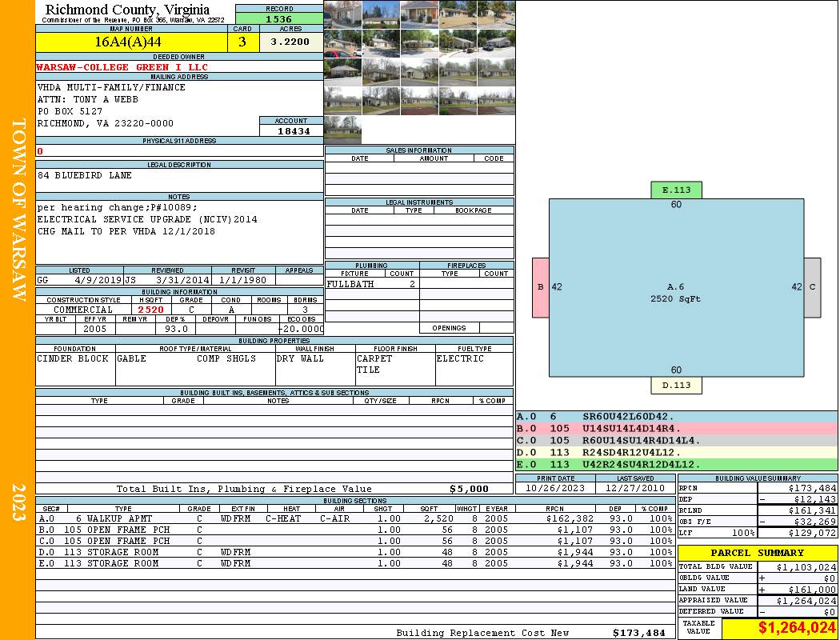Select the A.0 WALKUP APMT building section row

click(352, 518)
